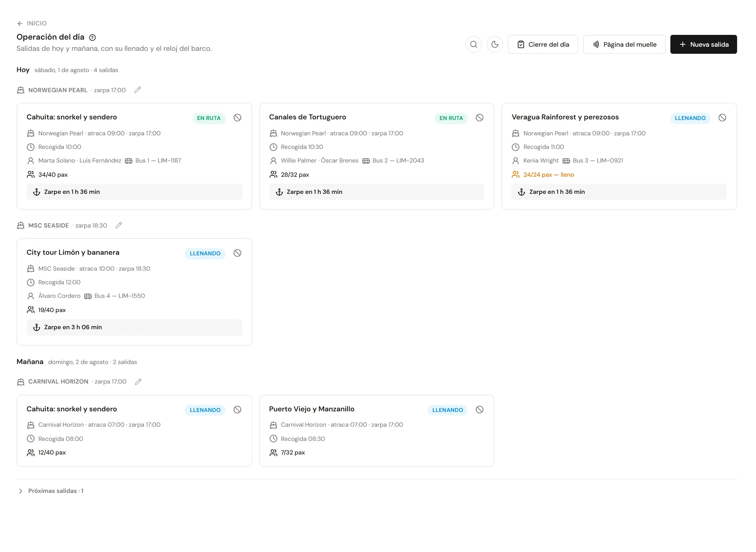The width and height of the screenshot is (756, 552).
Task: Cancel tomorrow's Cahuita LLENANDO departure
Action: pos(237,410)
